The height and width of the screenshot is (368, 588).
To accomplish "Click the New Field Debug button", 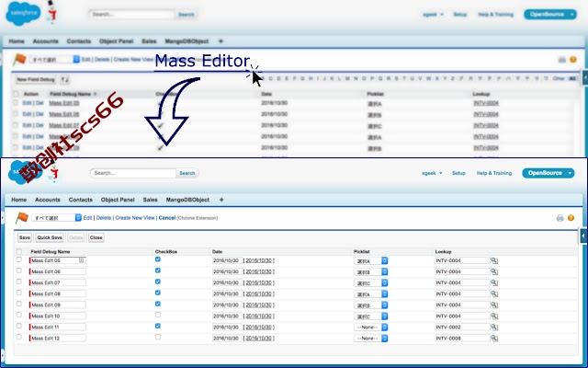I will pos(36,80).
